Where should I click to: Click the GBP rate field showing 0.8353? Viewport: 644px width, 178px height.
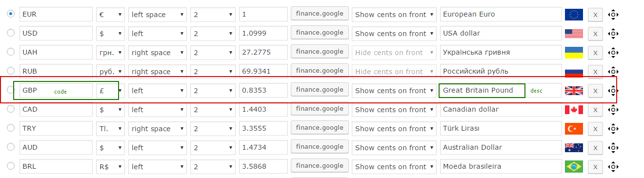(x=263, y=91)
